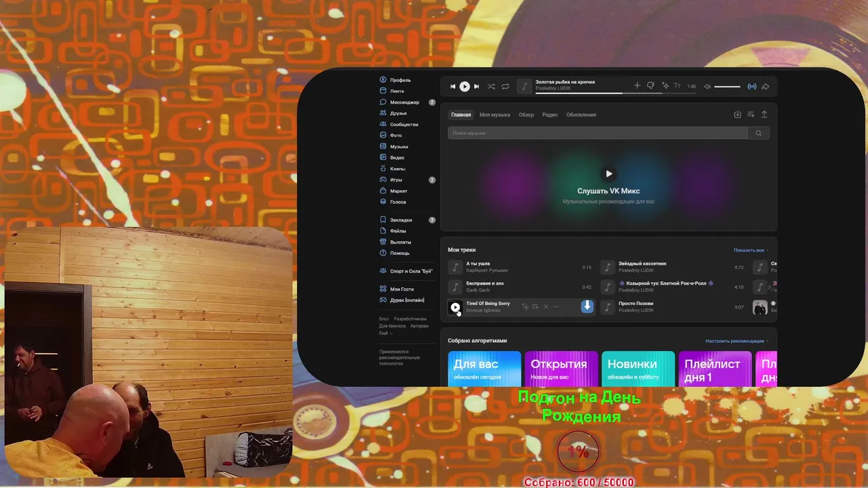
Task: Toggle broadcast music to status icon
Action: pos(751,87)
